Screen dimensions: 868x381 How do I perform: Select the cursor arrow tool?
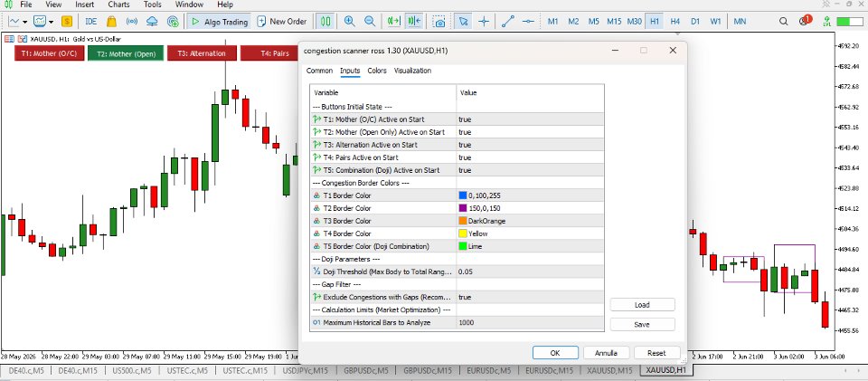pyautogui.click(x=463, y=22)
